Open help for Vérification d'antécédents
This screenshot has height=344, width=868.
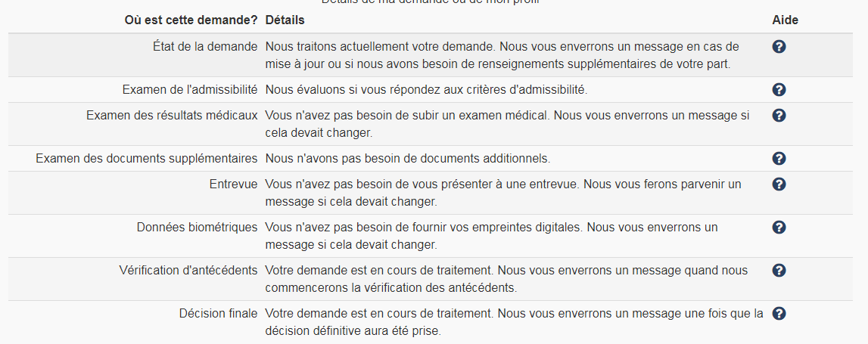779,271
